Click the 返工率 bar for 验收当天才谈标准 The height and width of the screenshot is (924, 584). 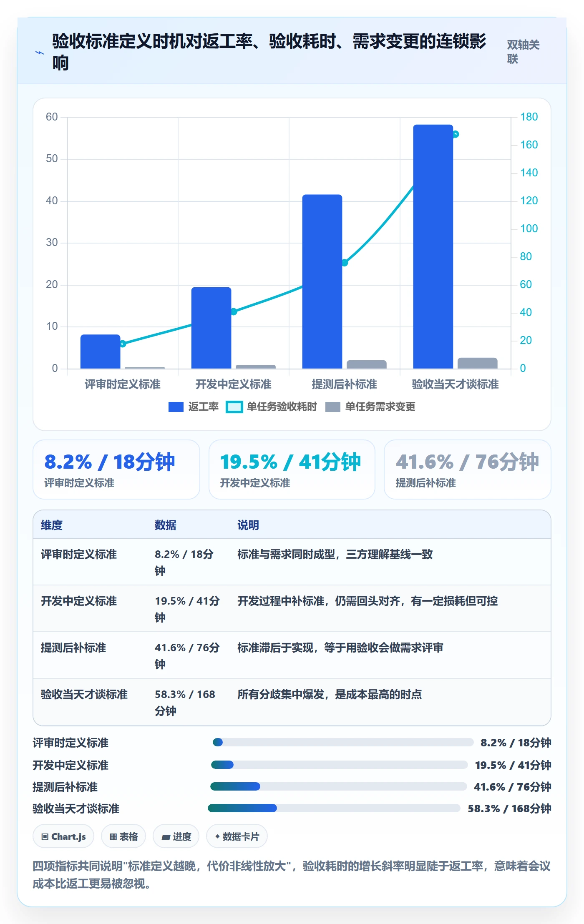(x=433, y=246)
